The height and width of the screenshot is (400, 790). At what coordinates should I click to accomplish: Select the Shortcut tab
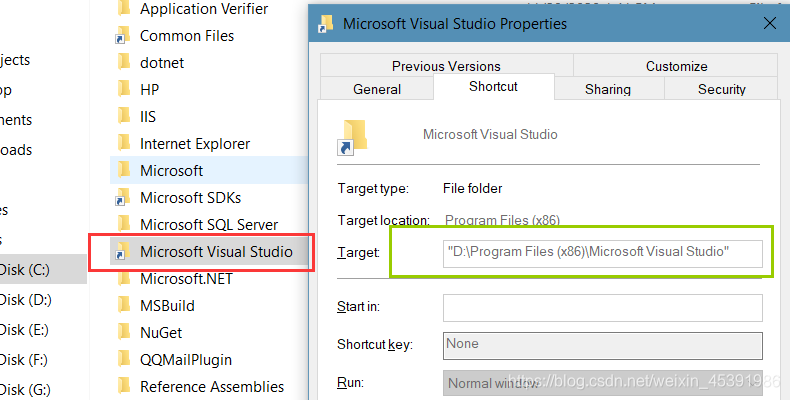pyautogui.click(x=493, y=87)
